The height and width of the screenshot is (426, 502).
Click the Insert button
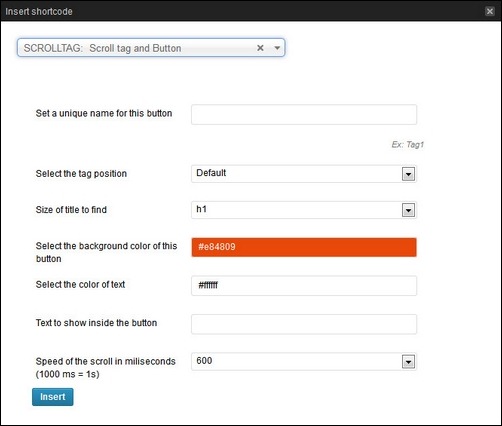53,397
